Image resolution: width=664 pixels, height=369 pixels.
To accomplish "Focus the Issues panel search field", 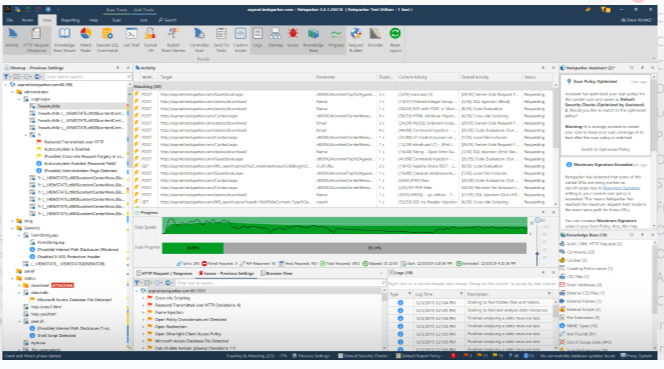I will 280,283.
